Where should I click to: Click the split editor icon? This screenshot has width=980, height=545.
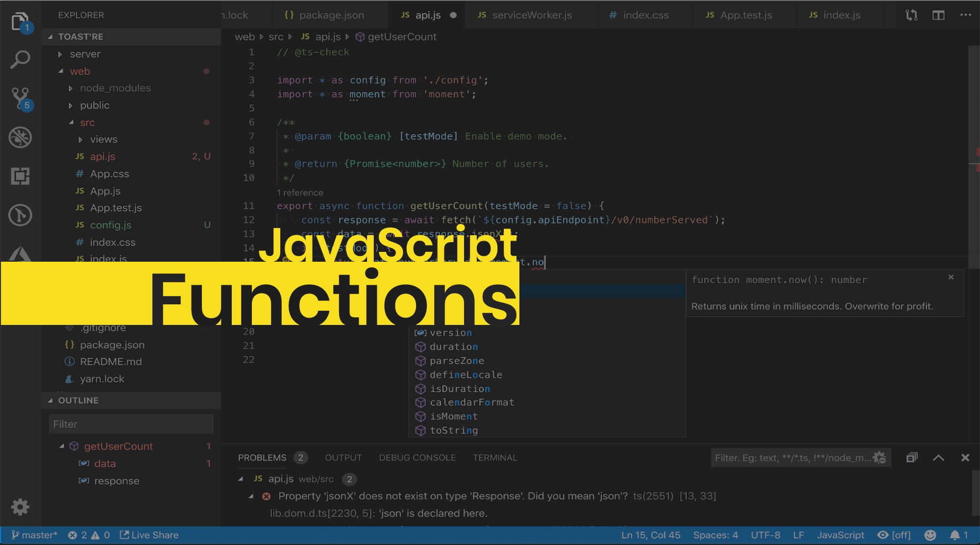(x=938, y=15)
